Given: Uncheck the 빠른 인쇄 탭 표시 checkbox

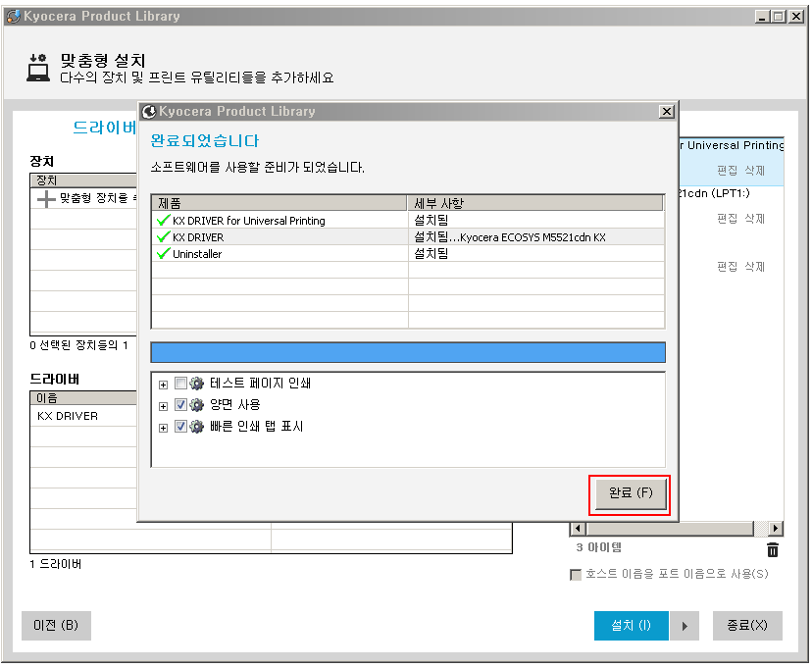Looking at the screenshot, I should coord(180,426).
